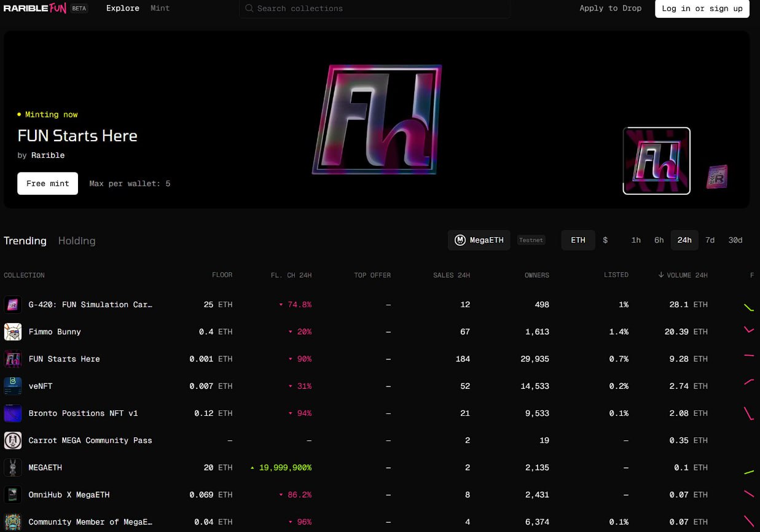
Task: Focus the Search collections field
Action: 375,9
